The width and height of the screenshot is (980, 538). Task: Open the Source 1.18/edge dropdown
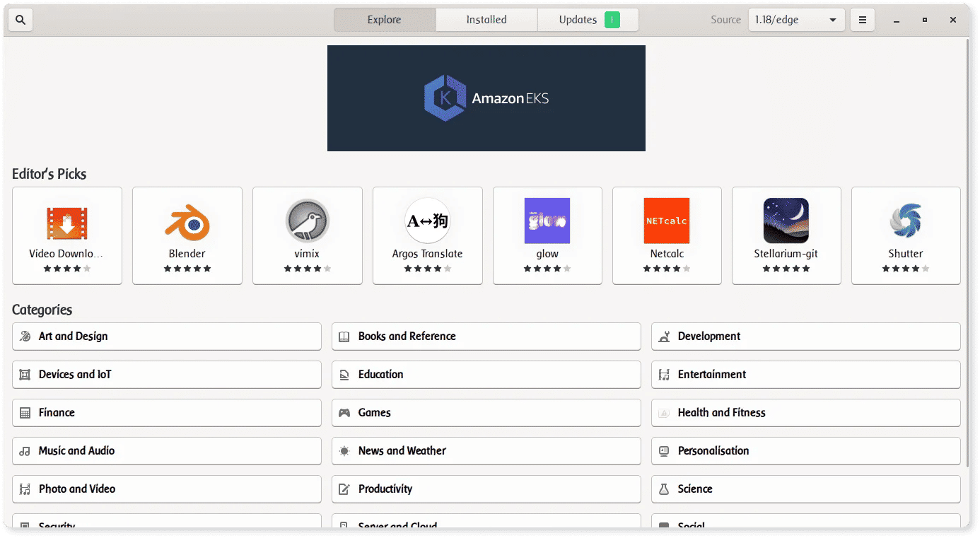click(797, 20)
